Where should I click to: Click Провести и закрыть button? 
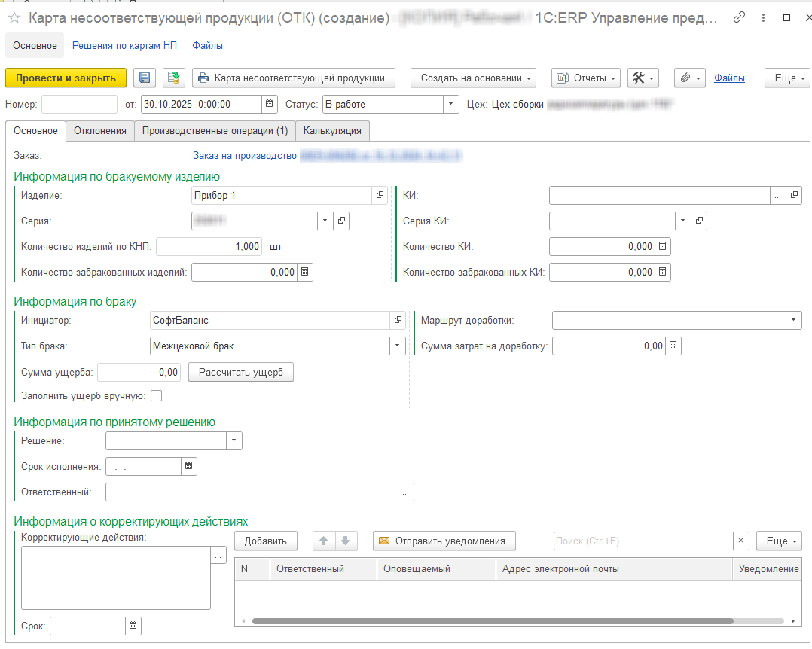[x=66, y=78]
